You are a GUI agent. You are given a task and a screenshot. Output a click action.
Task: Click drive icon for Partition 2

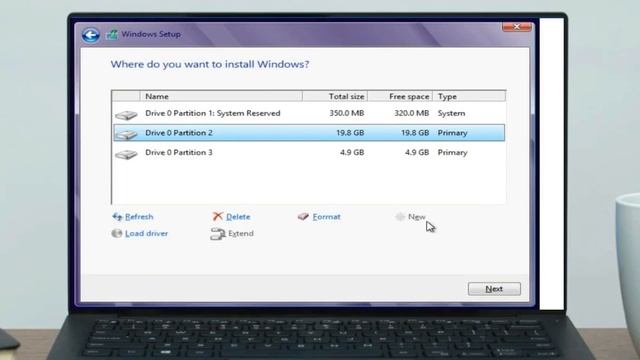[126, 134]
